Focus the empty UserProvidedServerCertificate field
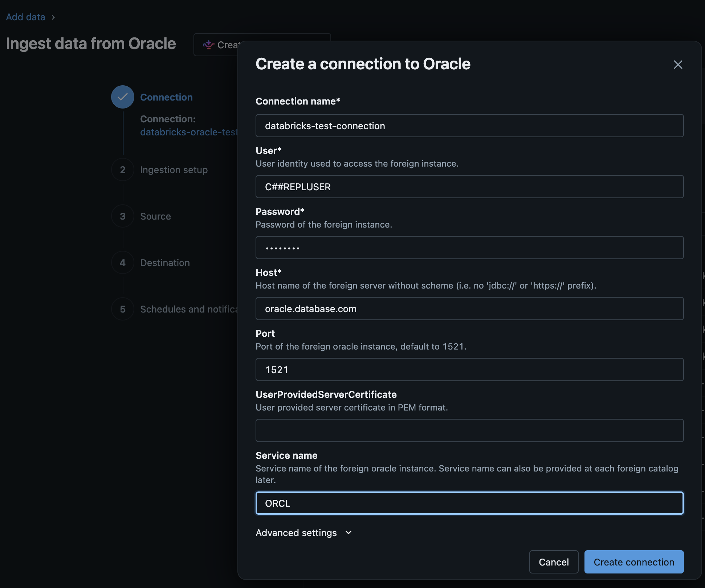705x588 pixels. point(469,430)
